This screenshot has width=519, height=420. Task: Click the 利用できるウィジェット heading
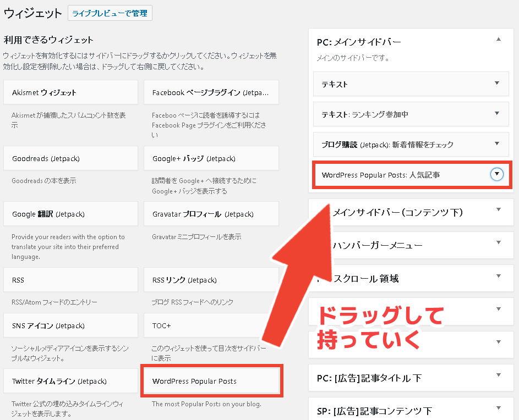pos(48,40)
